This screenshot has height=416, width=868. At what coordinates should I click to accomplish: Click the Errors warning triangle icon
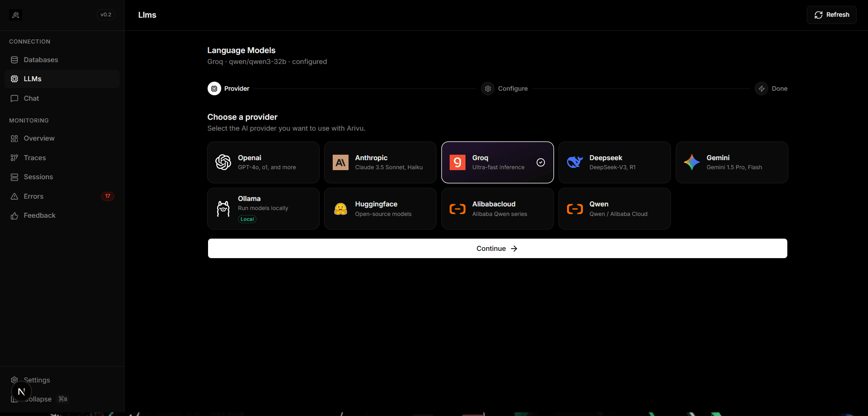(x=15, y=196)
